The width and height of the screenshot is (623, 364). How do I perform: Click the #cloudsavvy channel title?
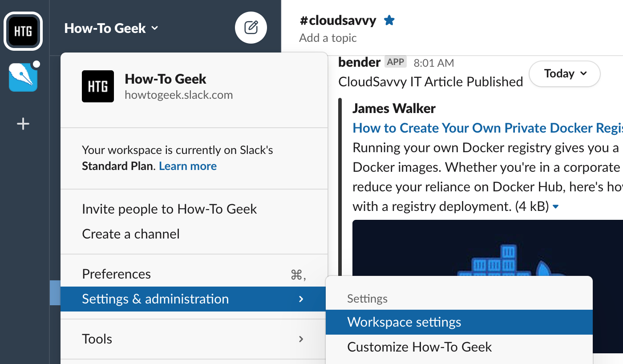(x=338, y=20)
